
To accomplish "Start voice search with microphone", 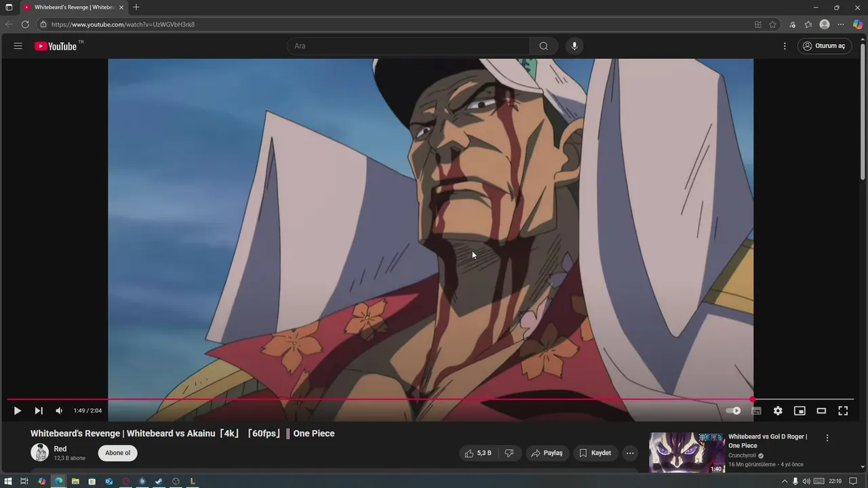I will pyautogui.click(x=574, y=46).
